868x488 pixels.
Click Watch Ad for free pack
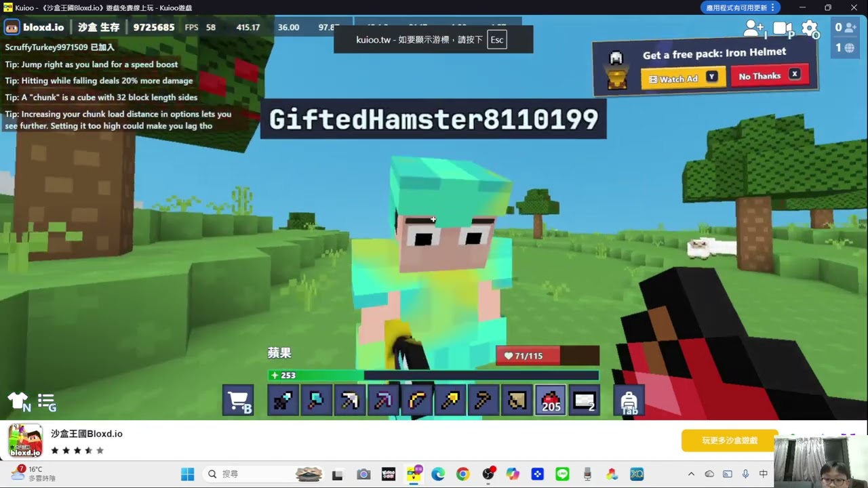pyautogui.click(x=683, y=78)
